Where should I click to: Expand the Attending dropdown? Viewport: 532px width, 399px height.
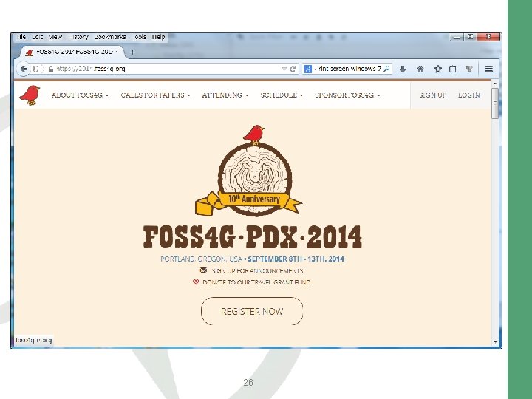click(225, 95)
